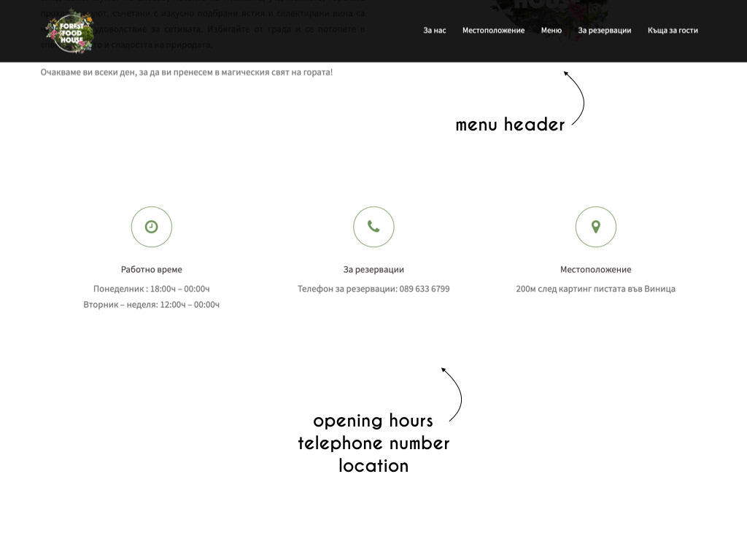This screenshot has height=560, width=747.
Task: Go to За резервации in the header navigation
Action: click(604, 31)
